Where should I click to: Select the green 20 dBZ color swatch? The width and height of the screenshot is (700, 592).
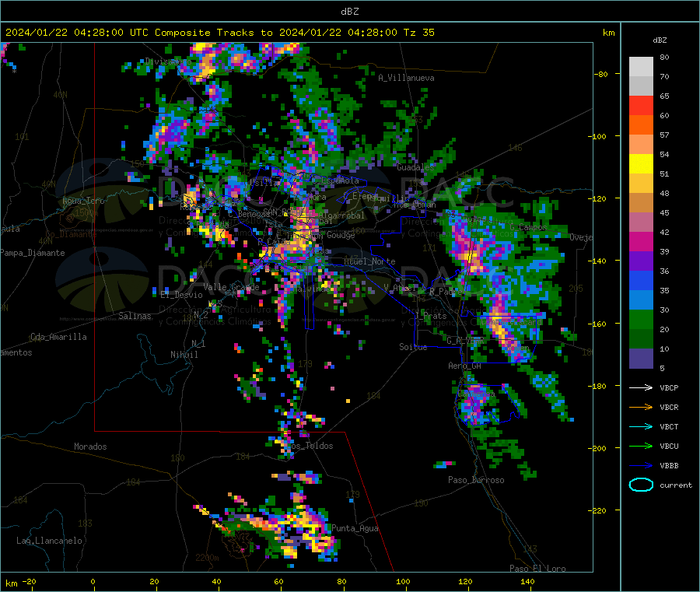pyautogui.click(x=641, y=319)
